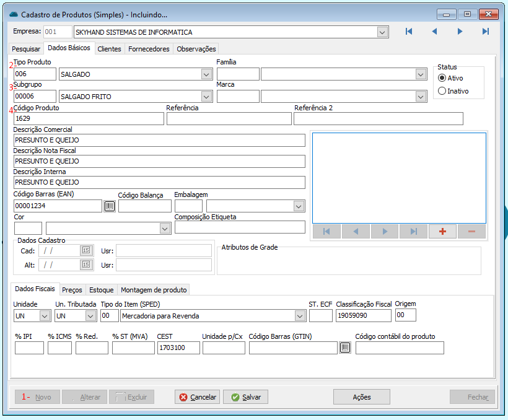
Task: Open calendar picker for Cad date
Action: pyautogui.click(x=85, y=250)
